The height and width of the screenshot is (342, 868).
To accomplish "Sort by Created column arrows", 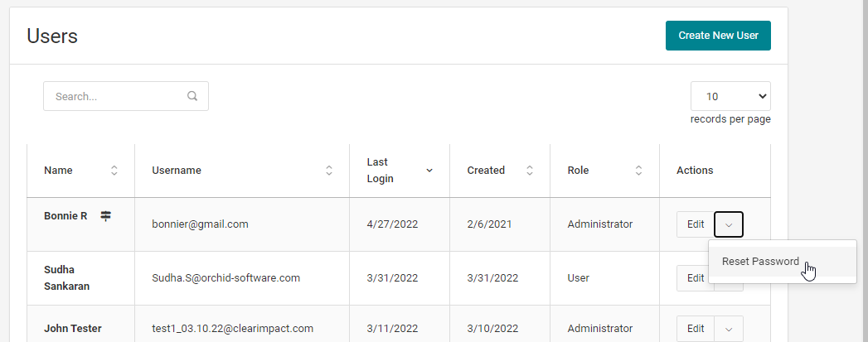I will point(529,171).
